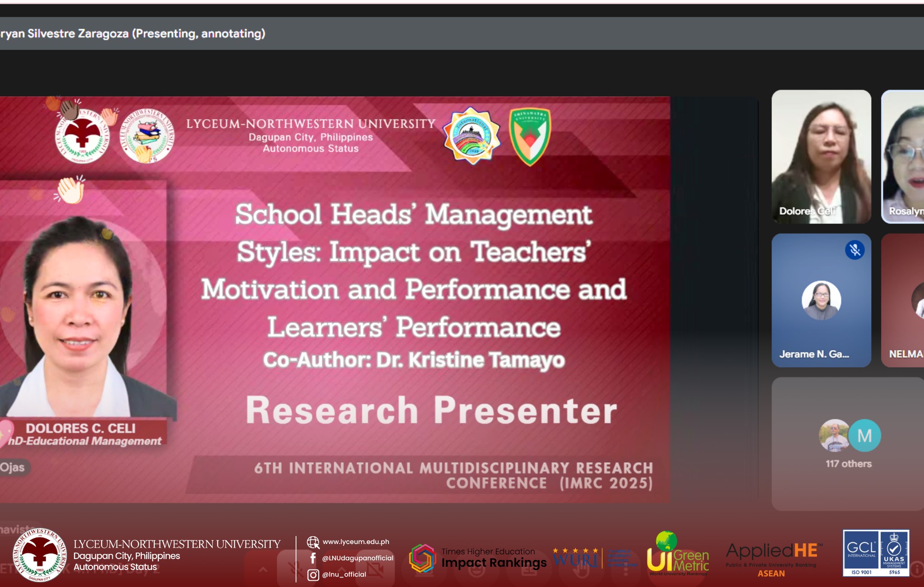This screenshot has height=587, width=924.
Task: Select the NELMA participant tile
Action: (903, 300)
